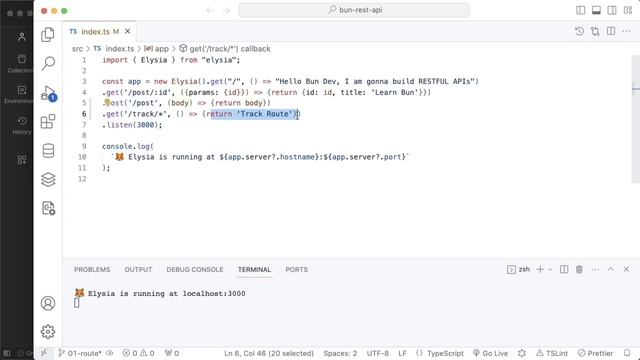Toggle the secondary side bar layout icon
The image size is (640, 360).
point(612,10)
